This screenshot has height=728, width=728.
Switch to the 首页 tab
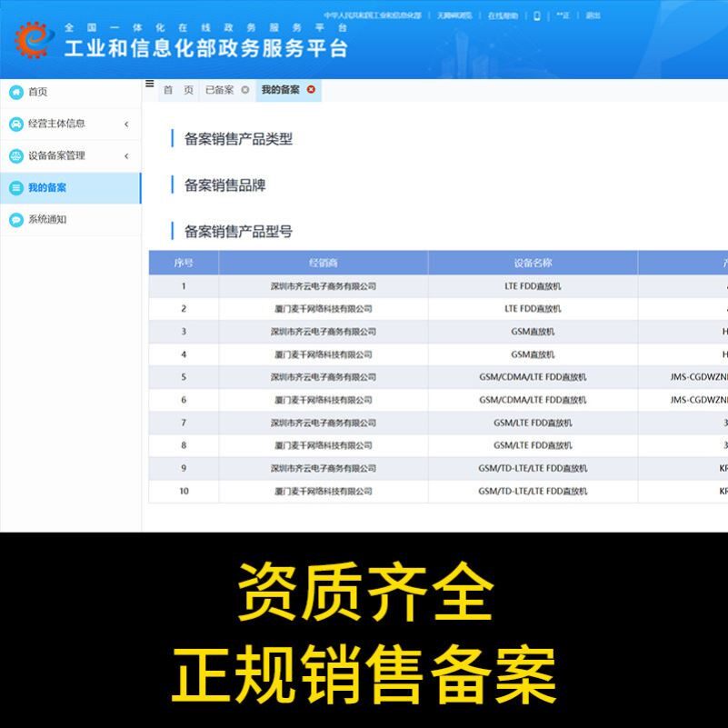click(178, 90)
